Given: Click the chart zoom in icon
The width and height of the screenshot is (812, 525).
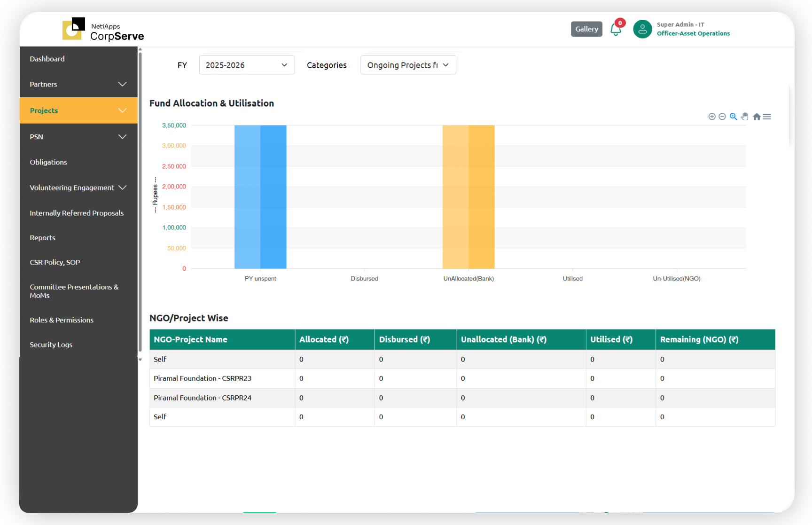Looking at the screenshot, I should click(711, 117).
